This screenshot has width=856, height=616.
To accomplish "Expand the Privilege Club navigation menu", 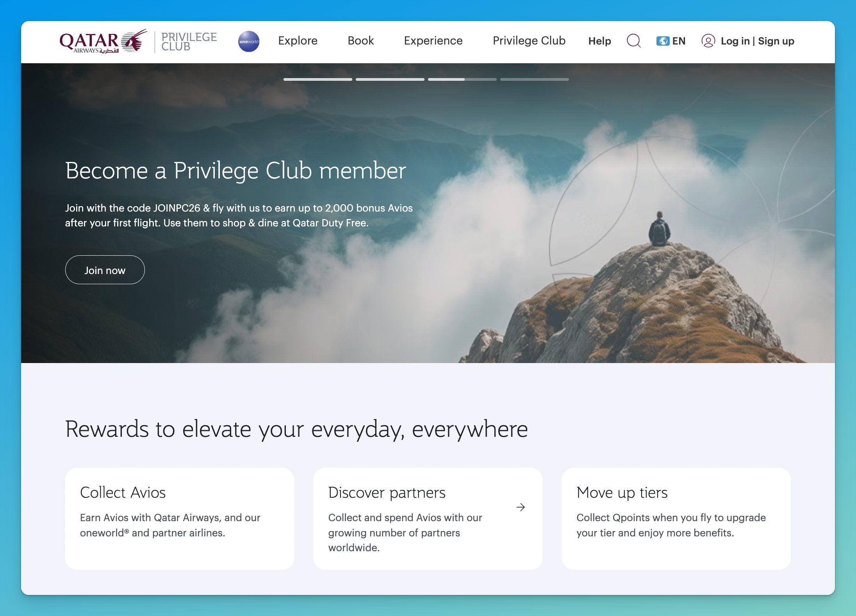I will (529, 41).
